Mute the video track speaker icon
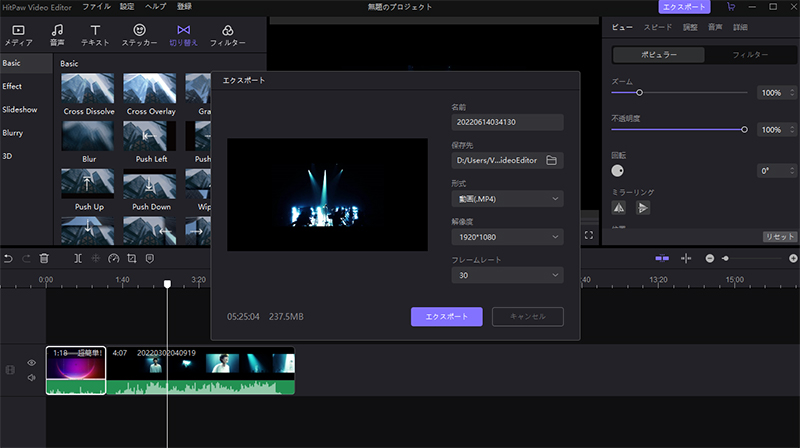Viewport: 800px width, 448px height. [32, 377]
